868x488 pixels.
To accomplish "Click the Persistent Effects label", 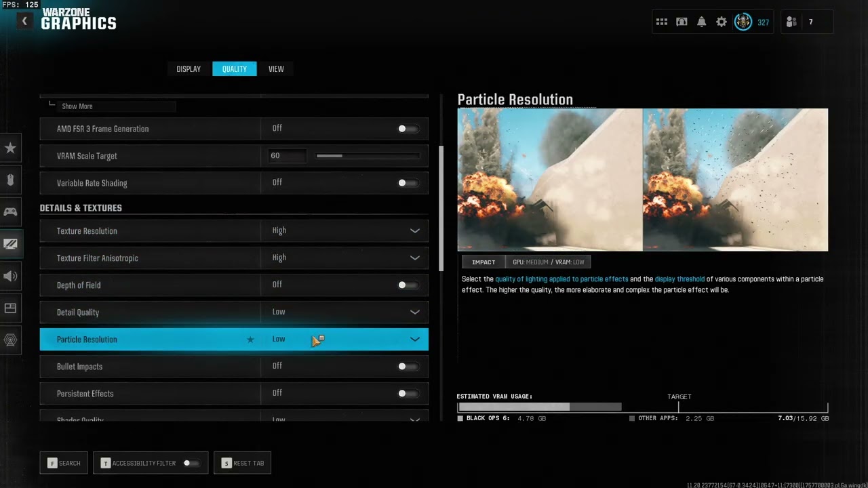I will pos(85,394).
